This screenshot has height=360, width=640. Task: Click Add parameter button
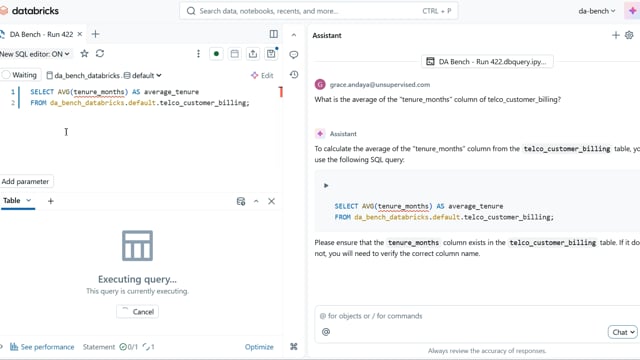click(26, 181)
